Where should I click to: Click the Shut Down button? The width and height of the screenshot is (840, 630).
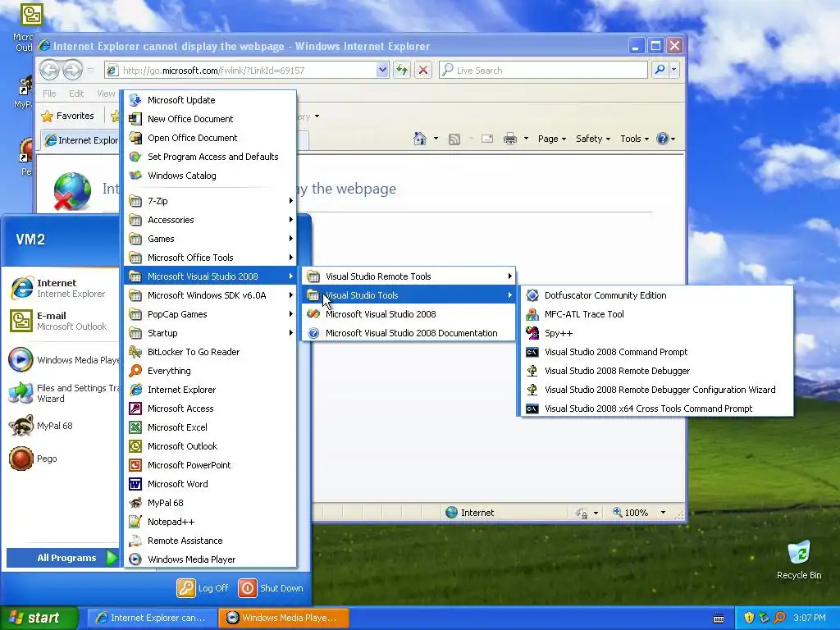click(271, 588)
